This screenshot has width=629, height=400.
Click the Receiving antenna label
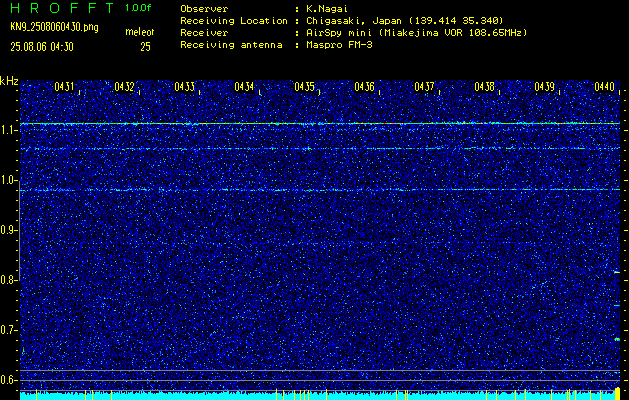231,45
